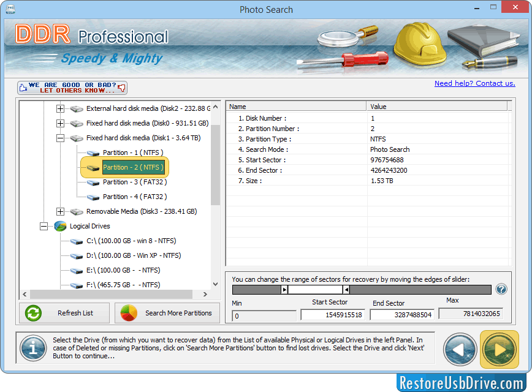Click the Max sector value field
532x392 pixels.
[471, 314]
